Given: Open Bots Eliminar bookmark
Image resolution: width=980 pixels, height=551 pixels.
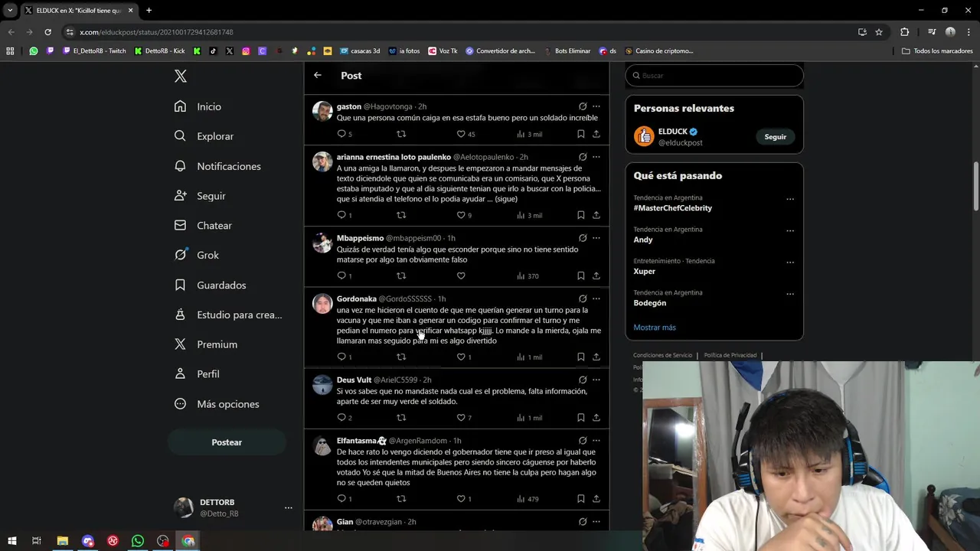Looking at the screenshot, I should click(x=567, y=51).
